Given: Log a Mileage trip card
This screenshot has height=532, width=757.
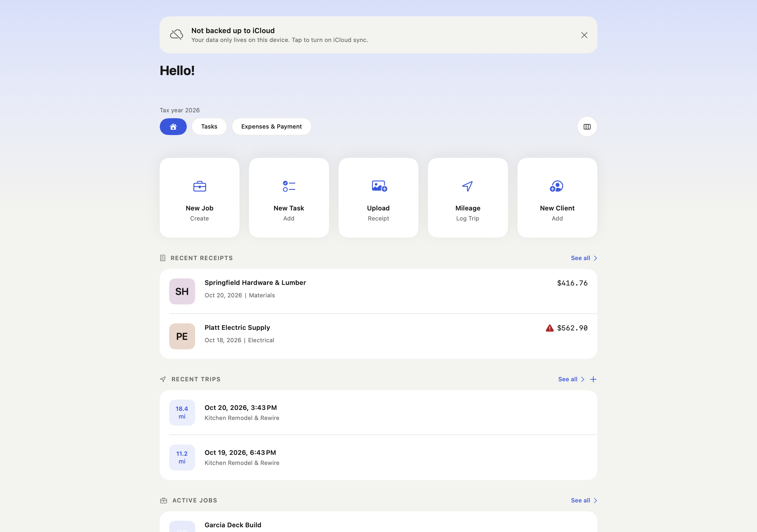Looking at the screenshot, I should [x=468, y=198].
